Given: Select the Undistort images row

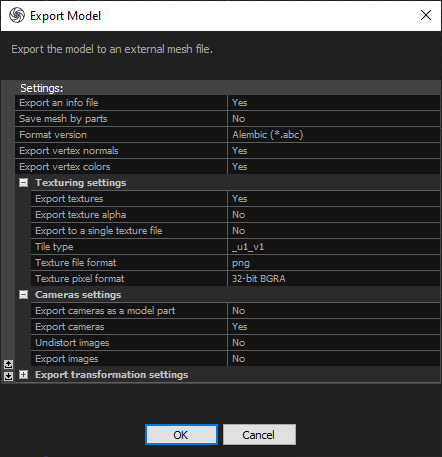Looking at the screenshot, I should click(x=235, y=343).
